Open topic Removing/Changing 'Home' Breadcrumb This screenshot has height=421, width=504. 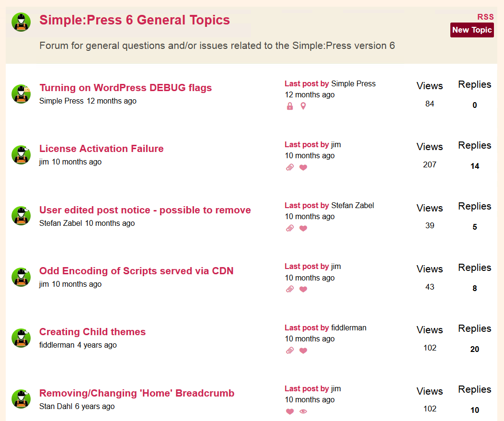(x=137, y=393)
